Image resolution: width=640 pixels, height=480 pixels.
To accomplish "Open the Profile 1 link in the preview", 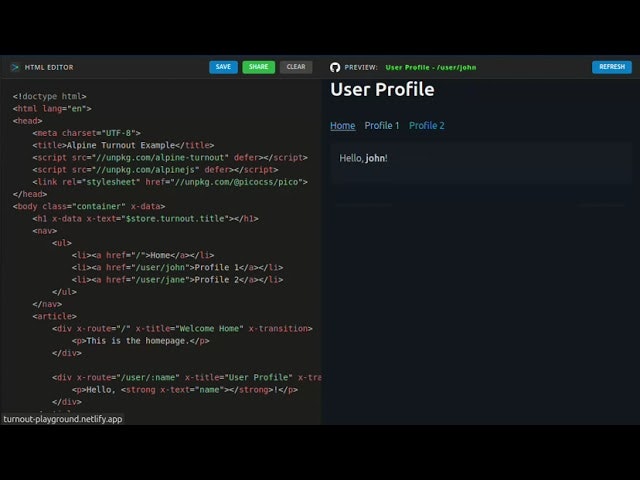I will click(x=382, y=126).
